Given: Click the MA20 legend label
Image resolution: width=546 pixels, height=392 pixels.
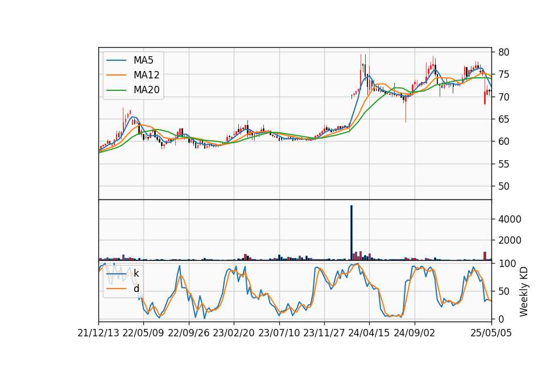Looking at the screenshot, I should click(x=146, y=90).
